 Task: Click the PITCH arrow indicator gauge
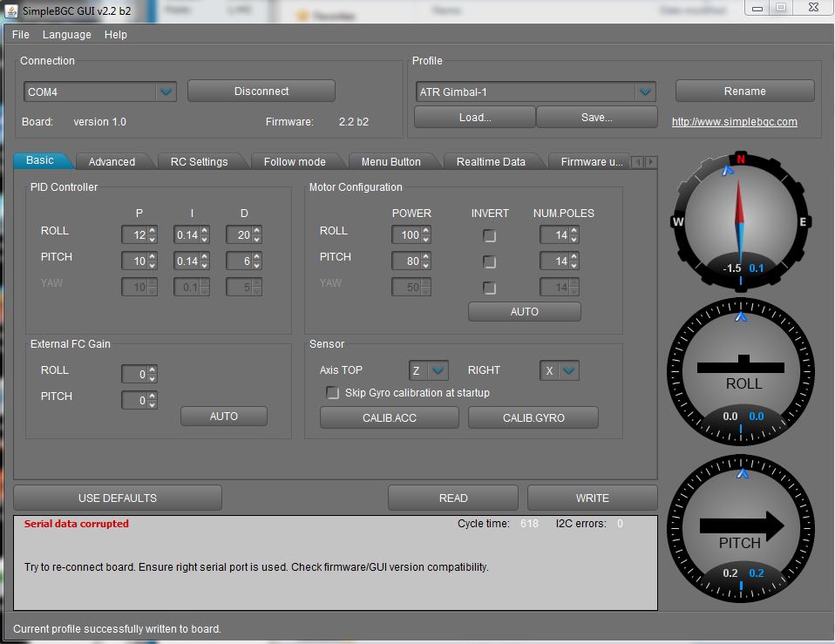point(741,523)
